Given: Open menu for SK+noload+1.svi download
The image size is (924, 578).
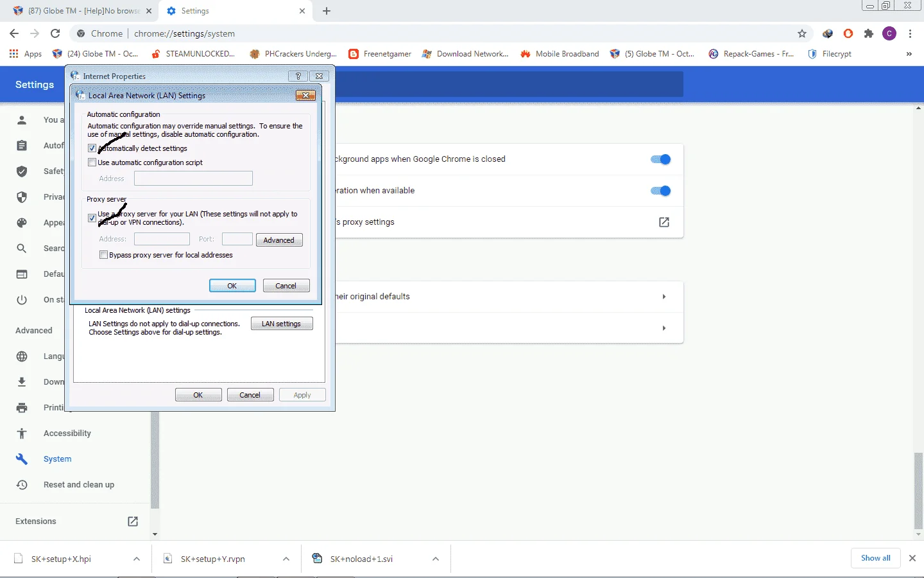Looking at the screenshot, I should tap(436, 559).
